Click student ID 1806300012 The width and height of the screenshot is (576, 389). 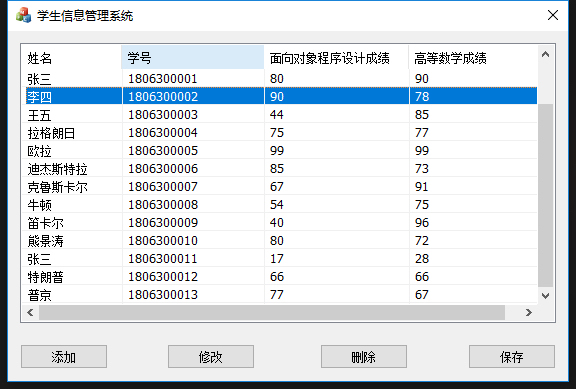[163, 277]
